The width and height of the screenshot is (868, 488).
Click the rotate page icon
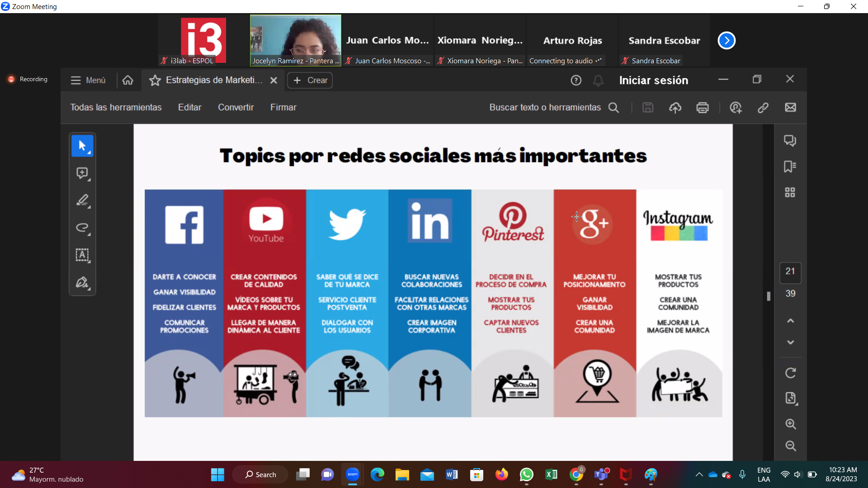[x=790, y=373]
